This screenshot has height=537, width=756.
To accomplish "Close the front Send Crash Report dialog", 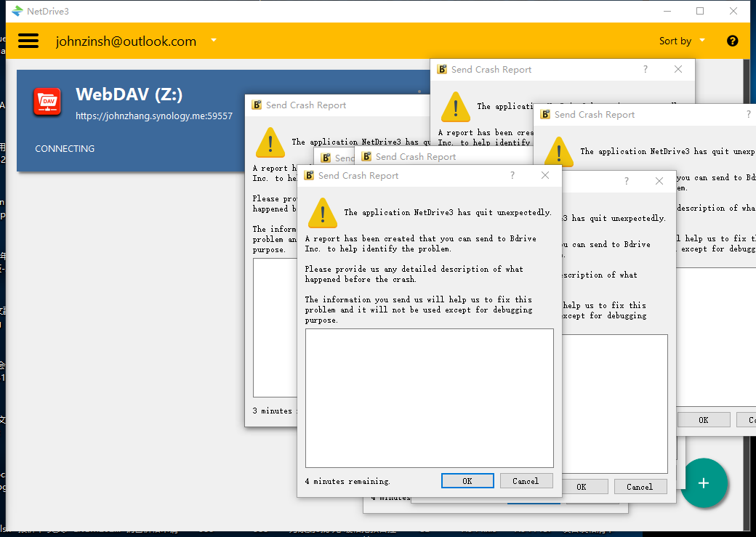I will 544,175.
